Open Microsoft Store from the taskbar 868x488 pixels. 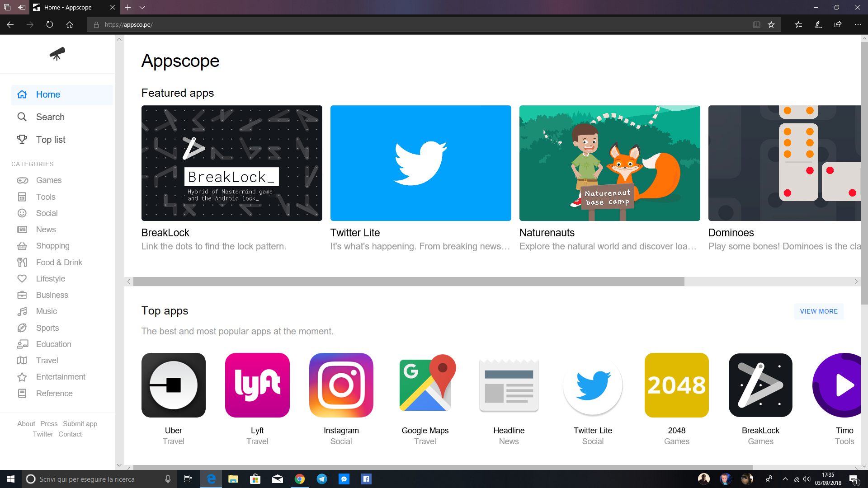255,479
